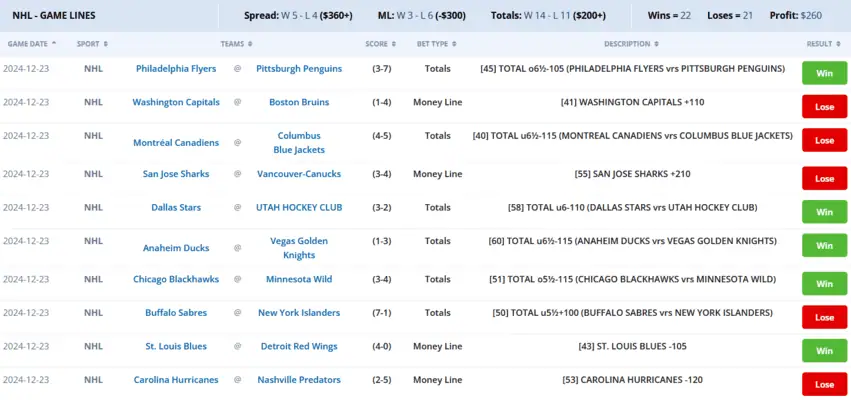851x400 pixels.
Task: Open Montréal Canadiens team link
Action: [x=176, y=143]
